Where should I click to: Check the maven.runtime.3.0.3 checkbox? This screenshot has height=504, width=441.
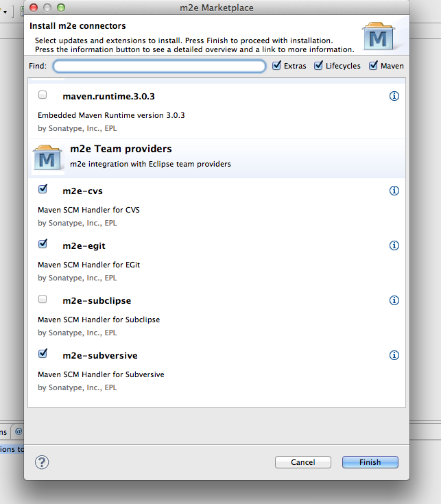[43, 95]
